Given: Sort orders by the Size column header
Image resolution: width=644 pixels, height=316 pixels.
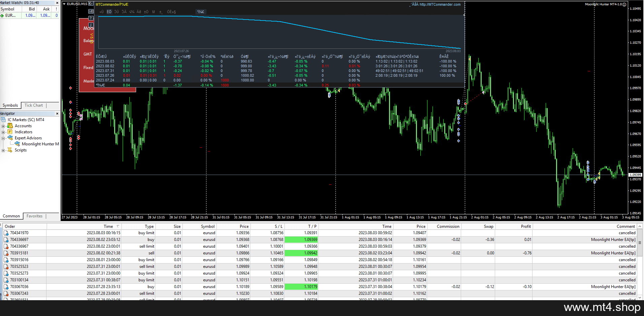Looking at the screenshot, I should pyautogui.click(x=169, y=226).
